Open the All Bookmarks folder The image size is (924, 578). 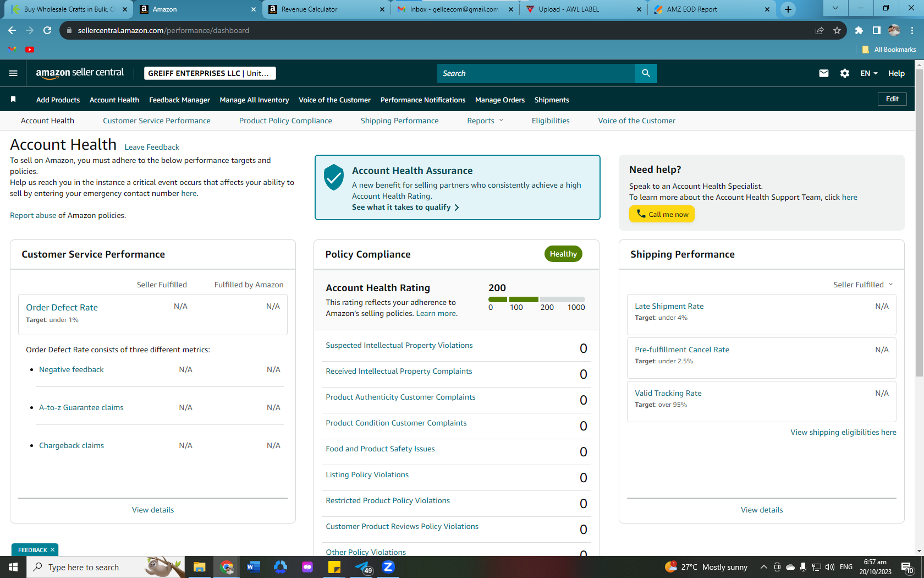pos(889,50)
